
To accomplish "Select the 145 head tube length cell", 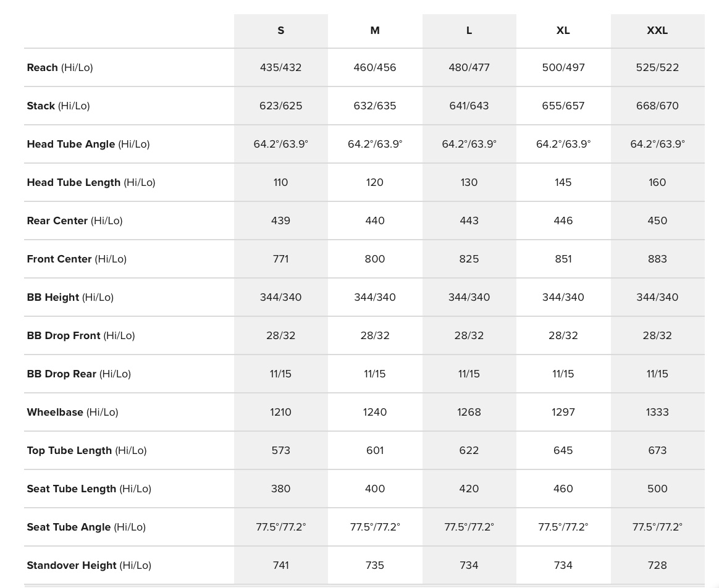I will (563, 182).
